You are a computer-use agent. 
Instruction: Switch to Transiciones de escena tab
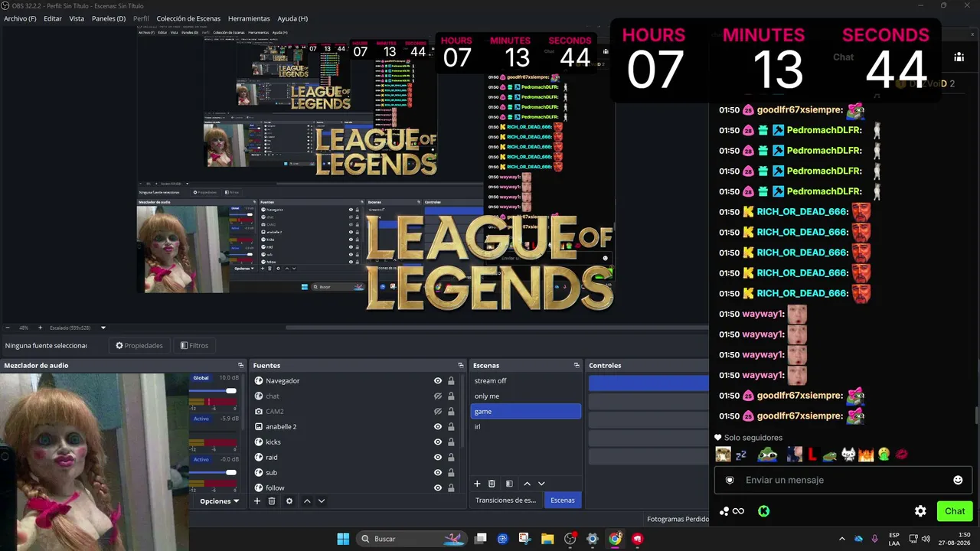click(x=505, y=500)
